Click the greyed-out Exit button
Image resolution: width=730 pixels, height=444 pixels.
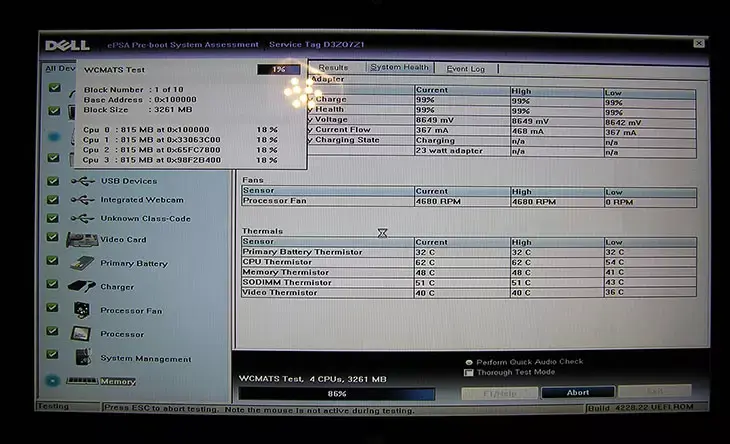(655, 391)
